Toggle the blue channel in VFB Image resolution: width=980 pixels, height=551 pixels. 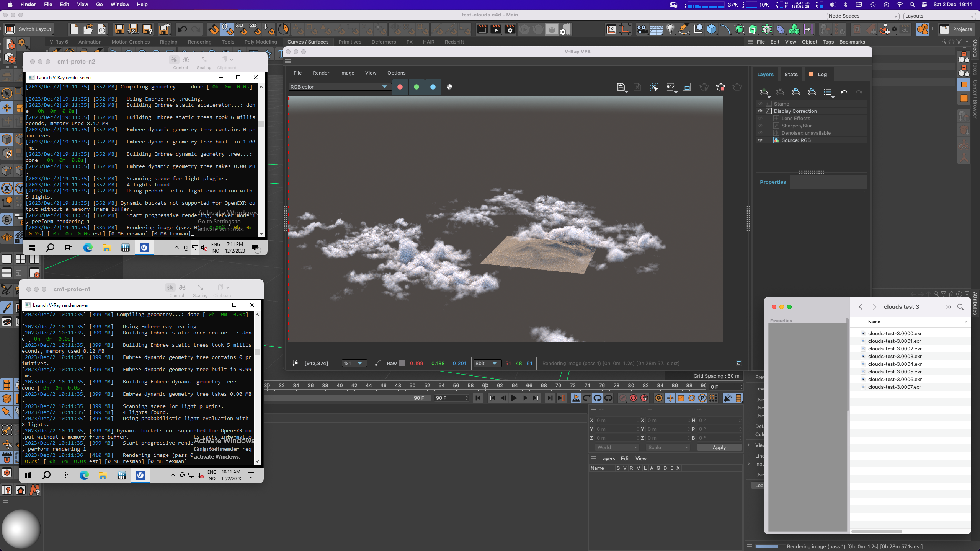coord(433,87)
